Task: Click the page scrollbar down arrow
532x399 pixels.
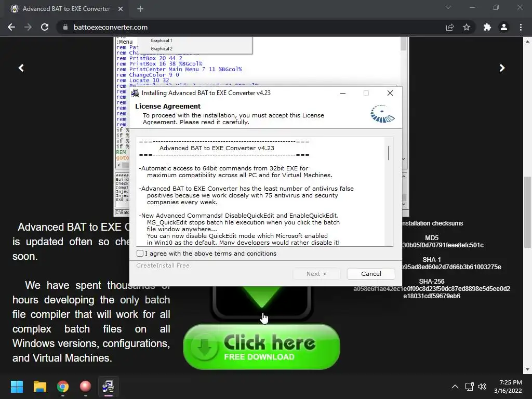Action: click(527, 369)
